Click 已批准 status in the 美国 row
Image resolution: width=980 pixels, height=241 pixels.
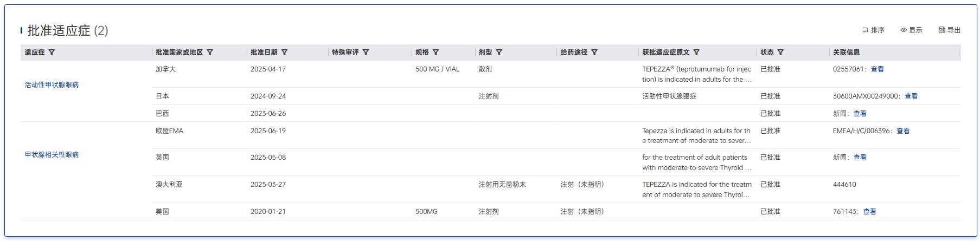point(770,212)
